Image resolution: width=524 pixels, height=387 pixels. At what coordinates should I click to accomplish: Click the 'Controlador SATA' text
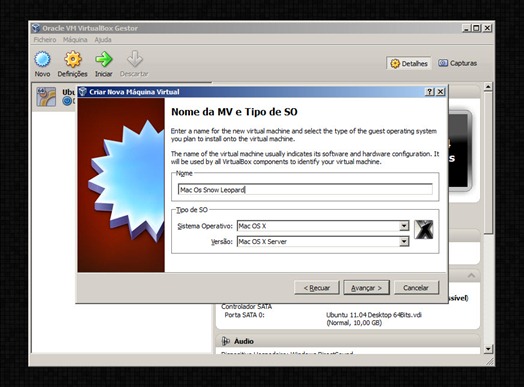tap(246, 306)
